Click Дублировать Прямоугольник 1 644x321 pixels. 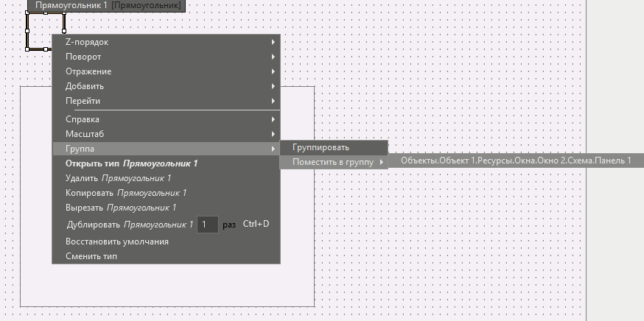[x=129, y=224]
